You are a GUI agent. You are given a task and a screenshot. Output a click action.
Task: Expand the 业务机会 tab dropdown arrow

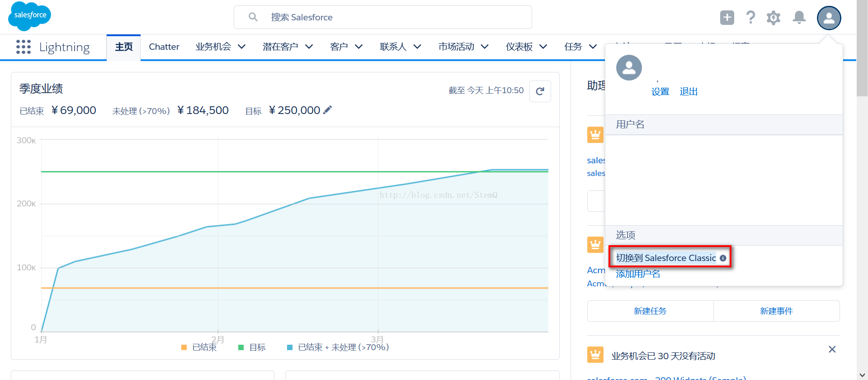[242, 47]
